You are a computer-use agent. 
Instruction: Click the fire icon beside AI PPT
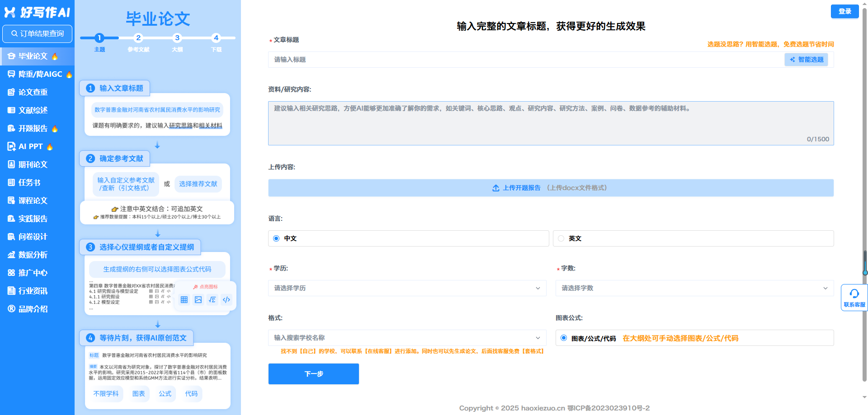point(50,146)
